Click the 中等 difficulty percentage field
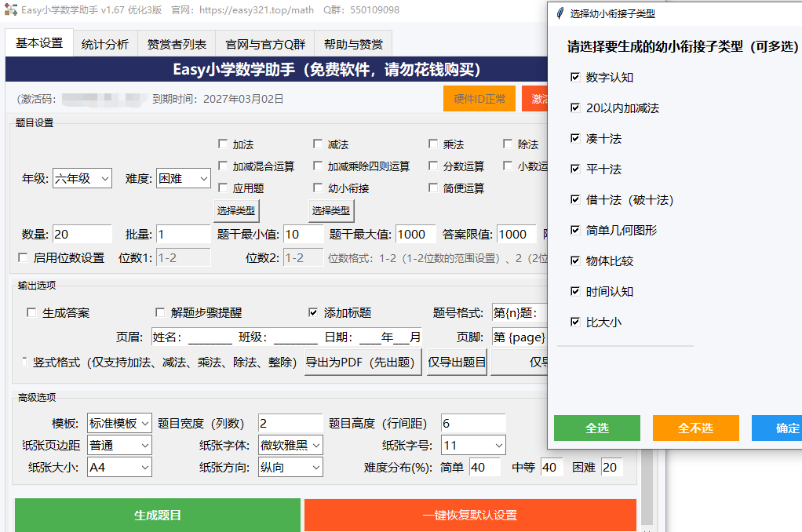 [552, 467]
